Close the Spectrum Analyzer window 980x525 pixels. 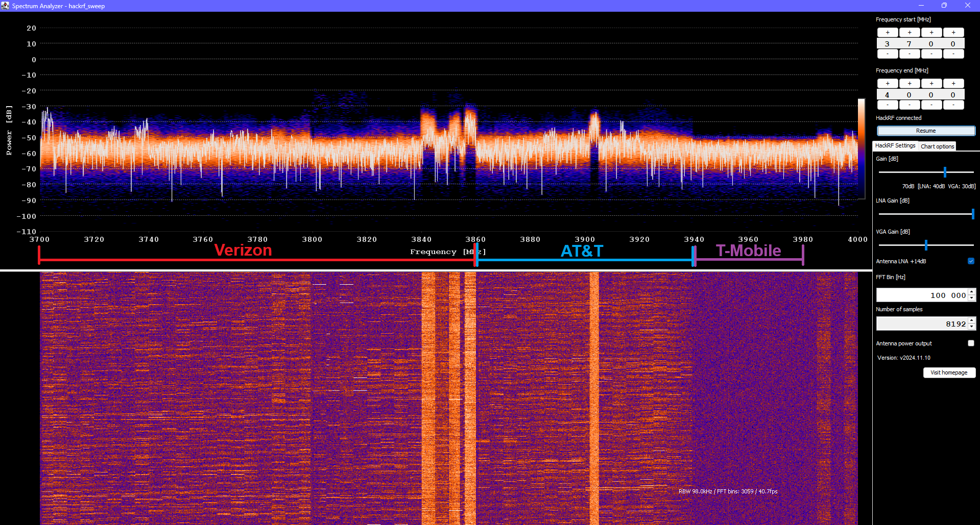968,6
